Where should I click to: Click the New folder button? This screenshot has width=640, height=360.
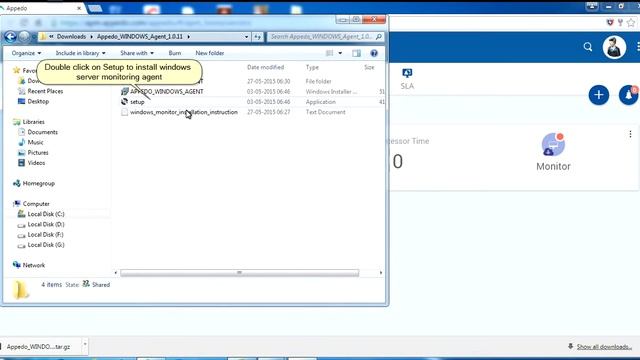pos(209,53)
